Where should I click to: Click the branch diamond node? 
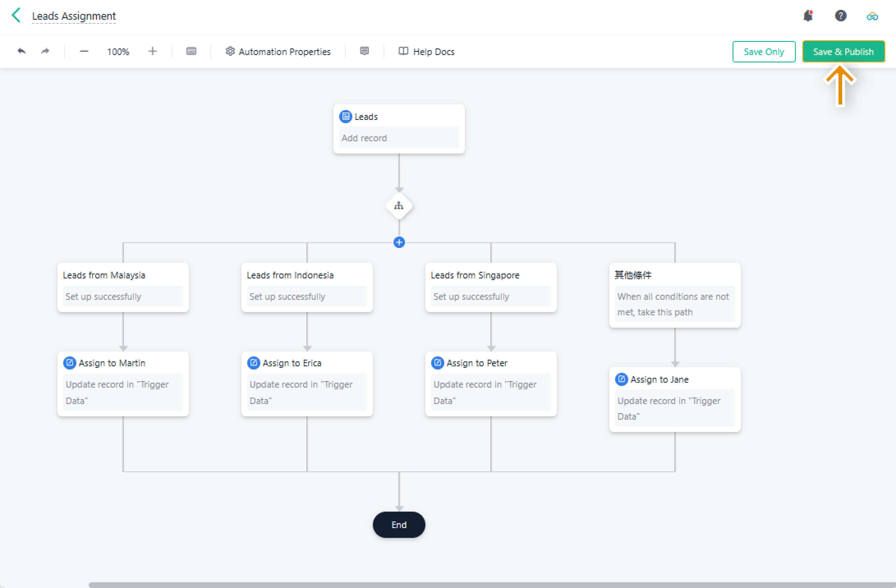click(399, 206)
